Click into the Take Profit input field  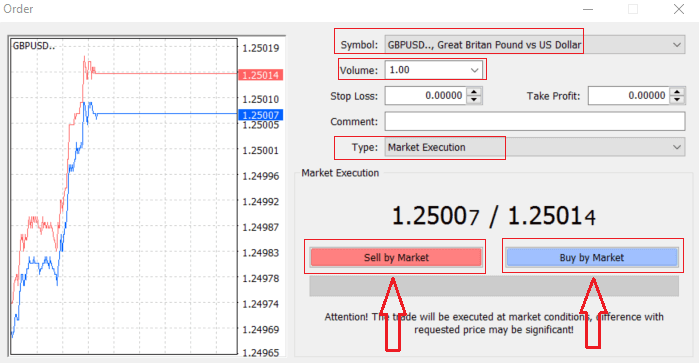pyautogui.click(x=629, y=95)
